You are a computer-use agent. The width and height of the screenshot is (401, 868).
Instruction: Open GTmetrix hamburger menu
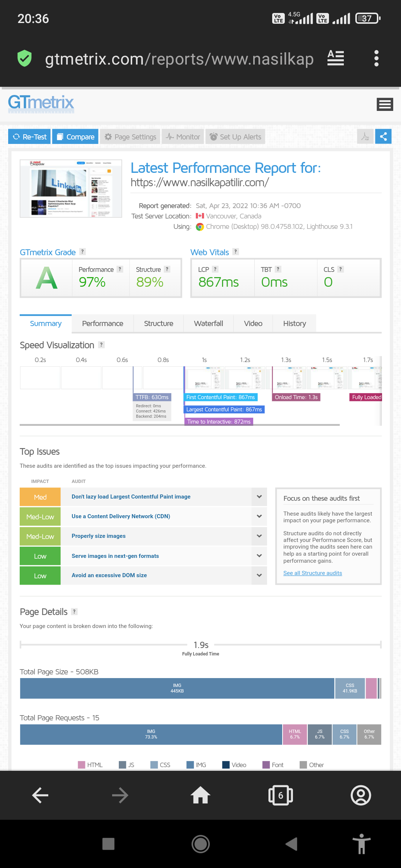(385, 104)
